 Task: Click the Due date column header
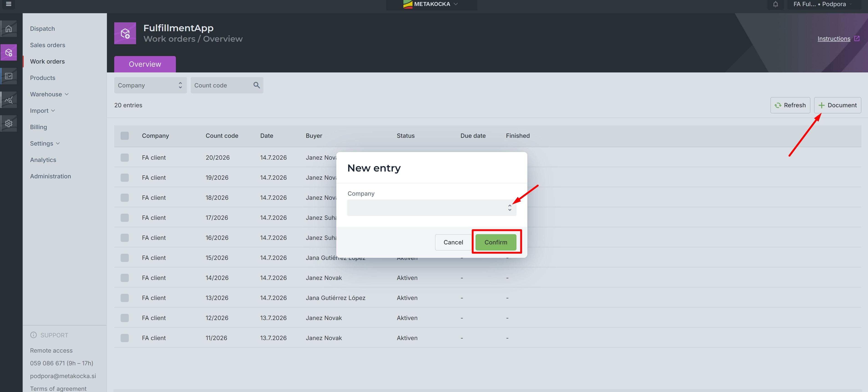click(x=473, y=136)
